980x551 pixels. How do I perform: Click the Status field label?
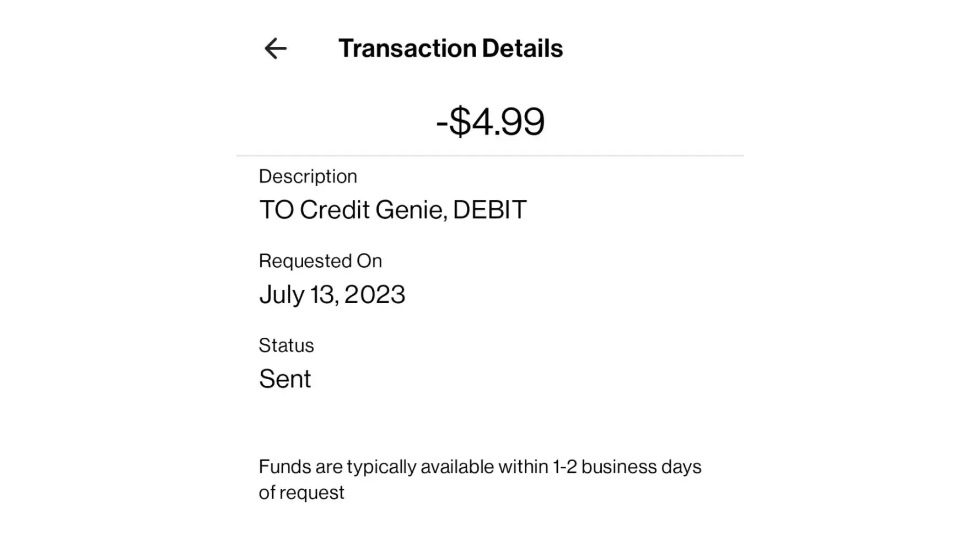pos(286,345)
